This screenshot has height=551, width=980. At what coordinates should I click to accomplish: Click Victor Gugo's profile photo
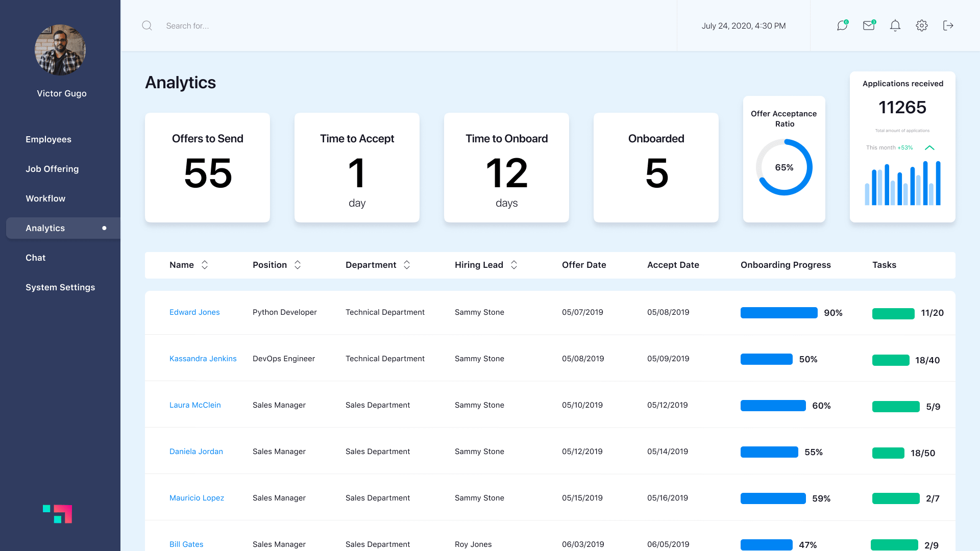[60, 49]
